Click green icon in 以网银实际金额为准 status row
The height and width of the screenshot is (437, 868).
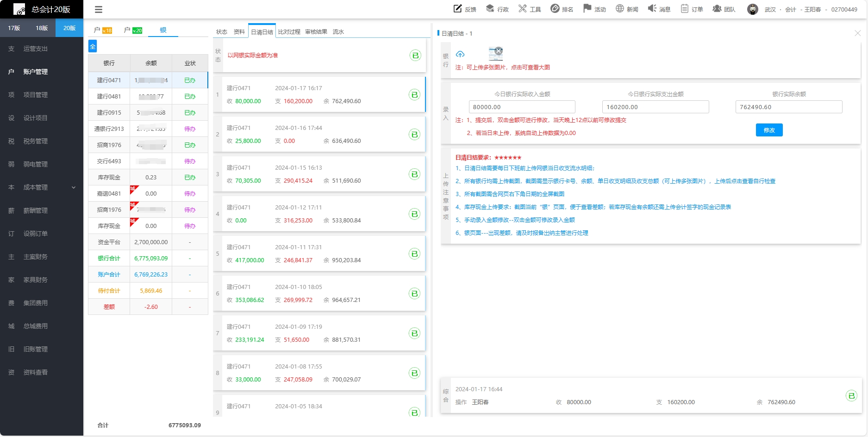415,55
